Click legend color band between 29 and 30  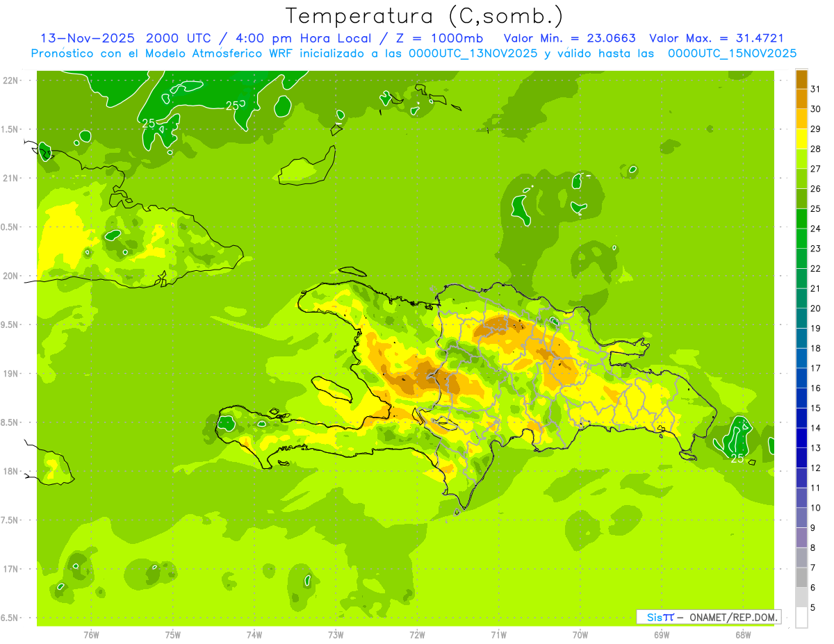click(x=801, y=119)
